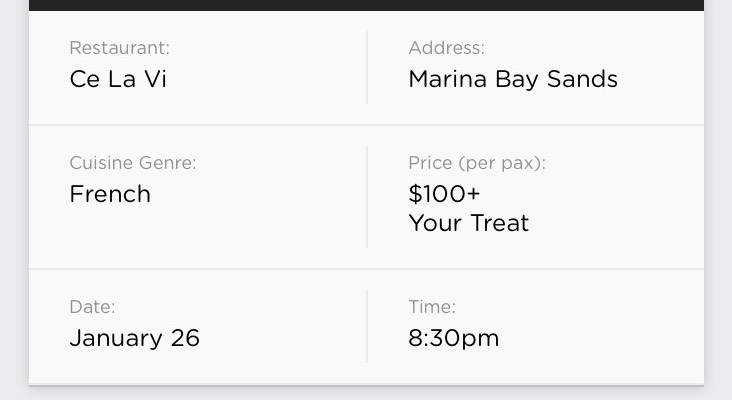Click the dark header bar above the card

(x=366, y=5)
